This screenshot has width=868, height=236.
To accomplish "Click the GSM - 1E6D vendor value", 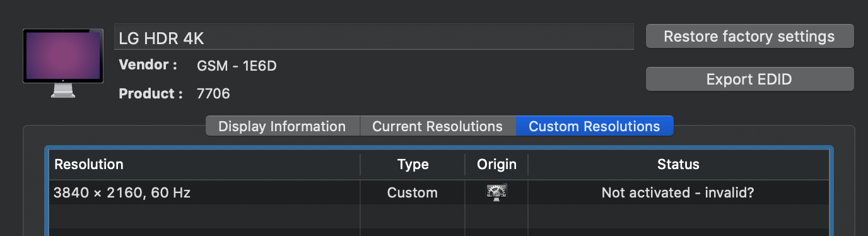I will click(237, 66).
